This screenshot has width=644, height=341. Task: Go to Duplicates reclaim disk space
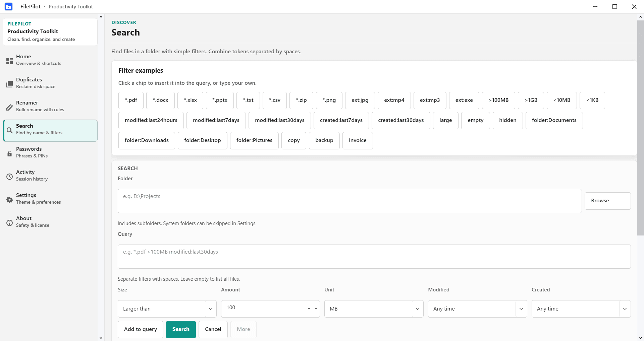click(x=50, y=84)
